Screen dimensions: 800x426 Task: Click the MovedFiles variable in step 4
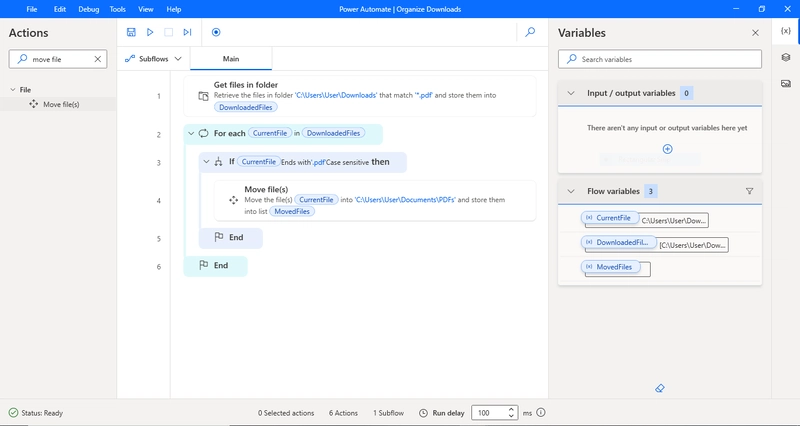click(x=292, y=211)
